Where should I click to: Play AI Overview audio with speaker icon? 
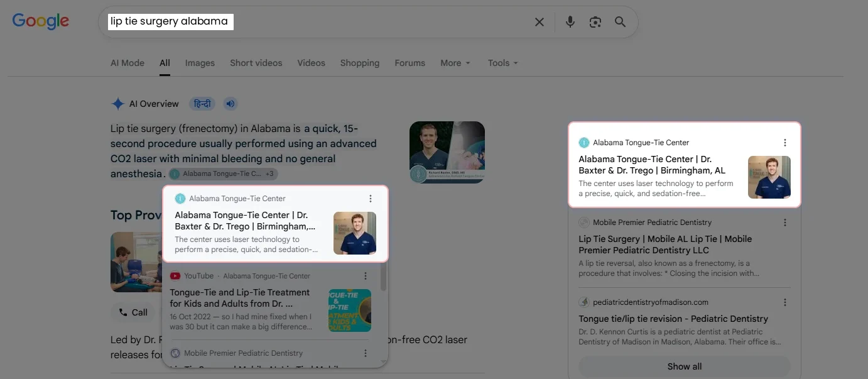point(231,104)
